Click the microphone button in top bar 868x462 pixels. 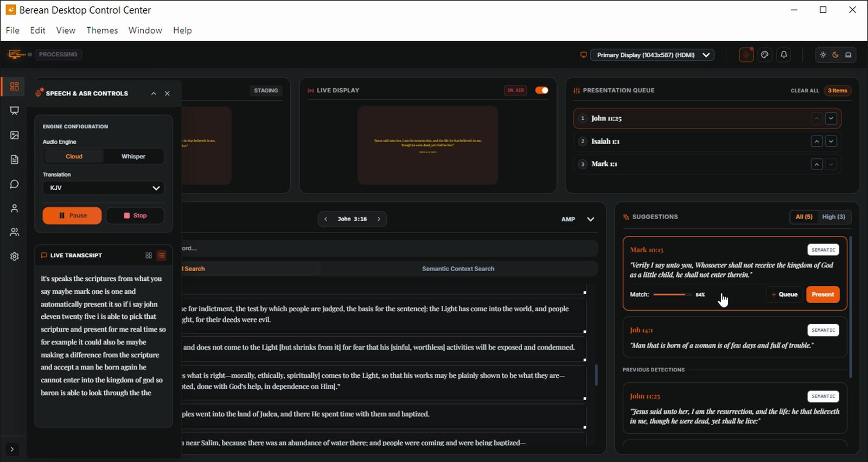coord(746,55)
